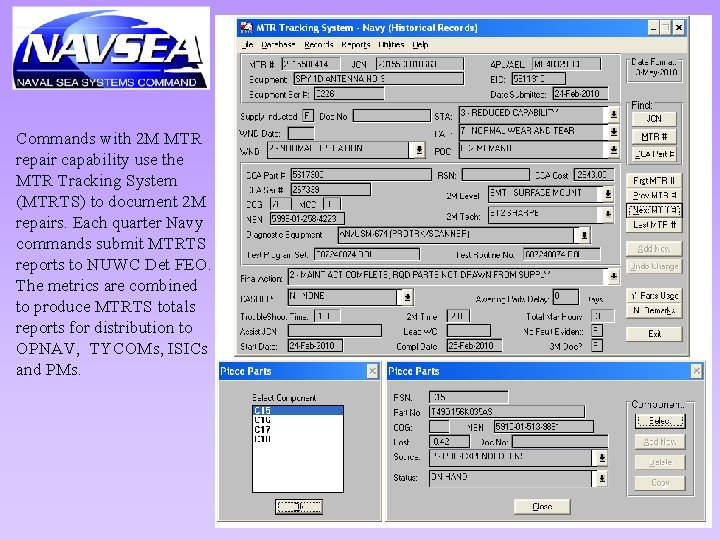Screen dimensions: 720x540
Task: Click the Awaiting Parts Delay field
Action: (x=565, y=297)
